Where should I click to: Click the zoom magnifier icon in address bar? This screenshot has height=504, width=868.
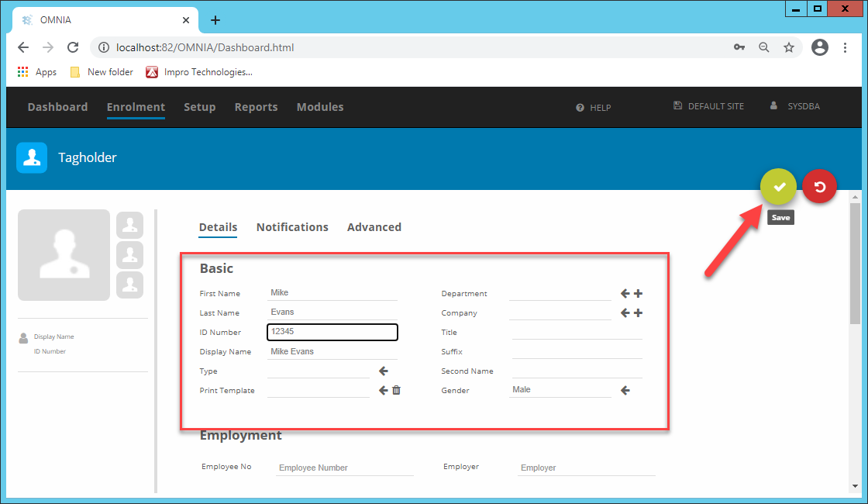pos(764,47)
